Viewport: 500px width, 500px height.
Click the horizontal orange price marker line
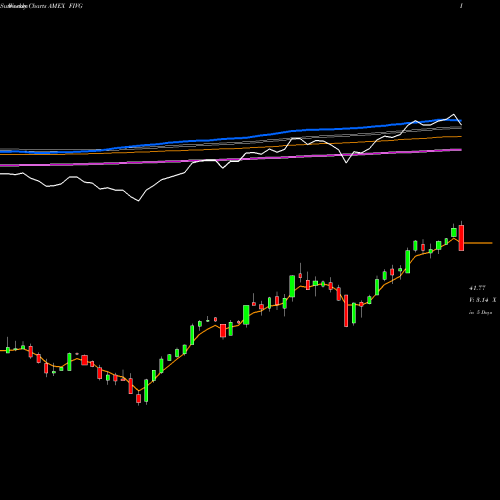pyautogui.click(x=478, y=243)
